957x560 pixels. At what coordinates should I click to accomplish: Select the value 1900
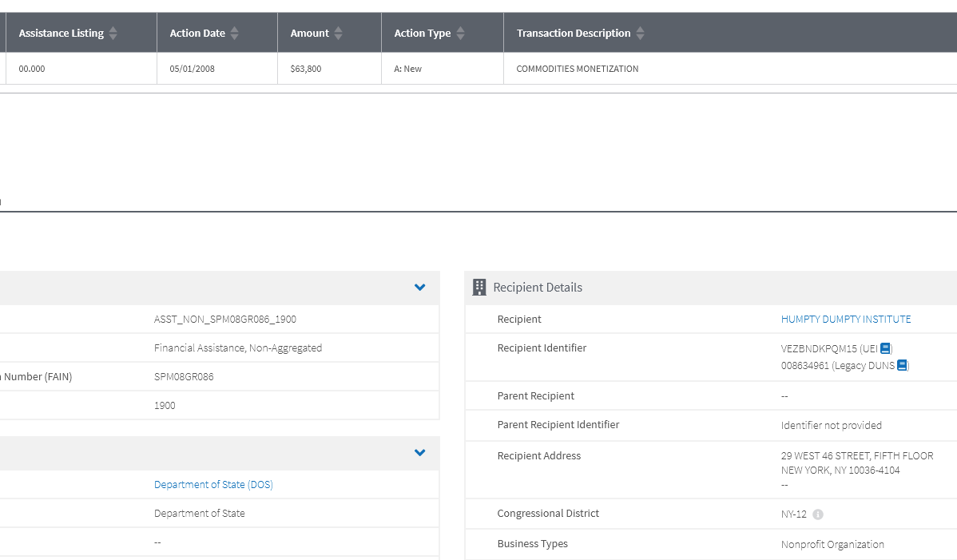[165, 405]
